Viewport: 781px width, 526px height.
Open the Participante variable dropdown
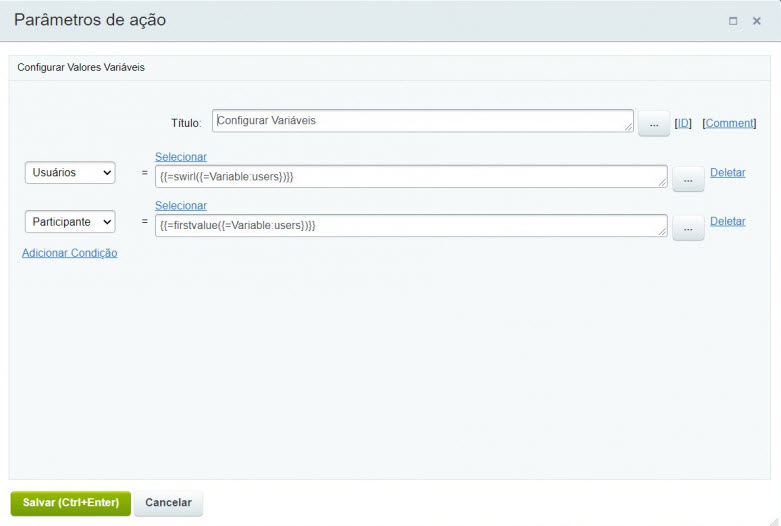pyautogui.click(x=70, y=222)
